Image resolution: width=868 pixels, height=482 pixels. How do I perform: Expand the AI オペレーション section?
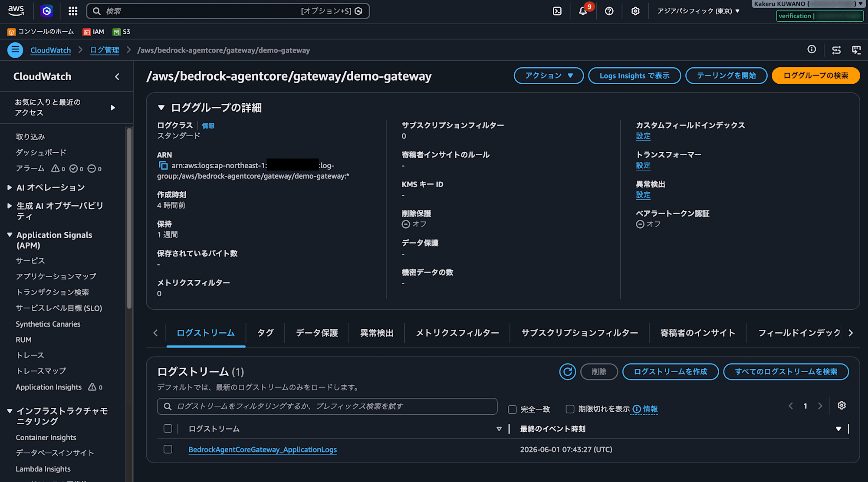click(x=10, y=187)
